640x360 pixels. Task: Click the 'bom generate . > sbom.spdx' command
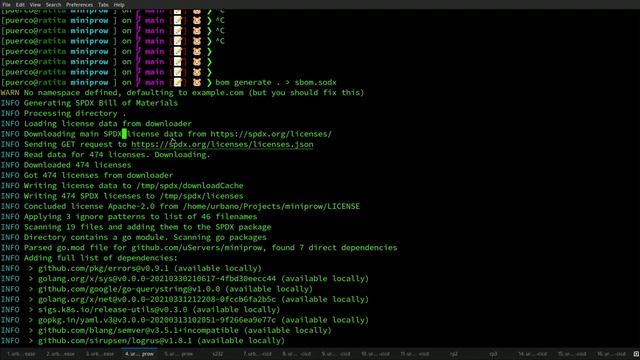pos(276,82)
